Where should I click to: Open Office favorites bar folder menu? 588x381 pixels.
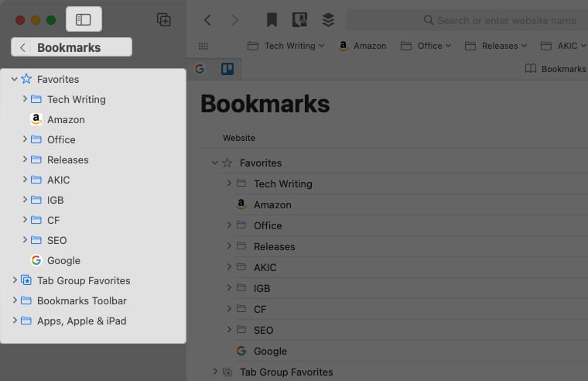tap(426, 46)
